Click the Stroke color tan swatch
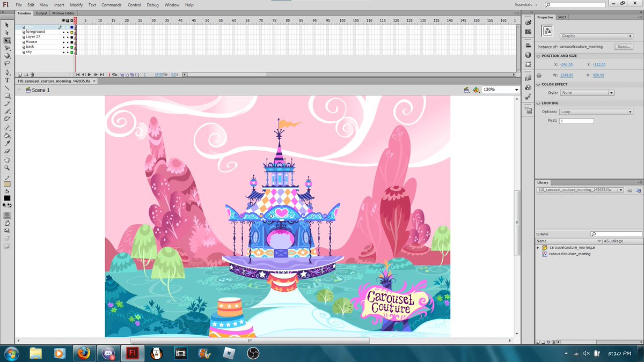 click(7, 184)
